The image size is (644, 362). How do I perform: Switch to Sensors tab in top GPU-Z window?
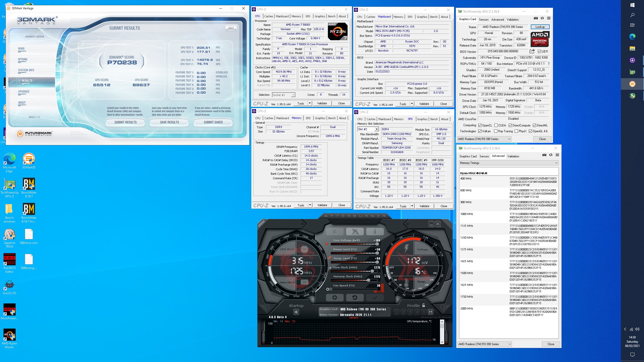pos(484,19)
